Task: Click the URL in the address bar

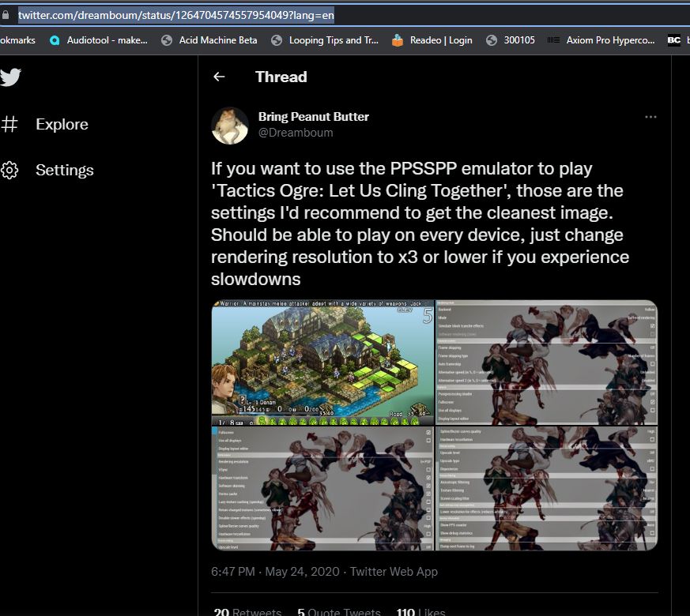Action: click(x=176, y=15)
